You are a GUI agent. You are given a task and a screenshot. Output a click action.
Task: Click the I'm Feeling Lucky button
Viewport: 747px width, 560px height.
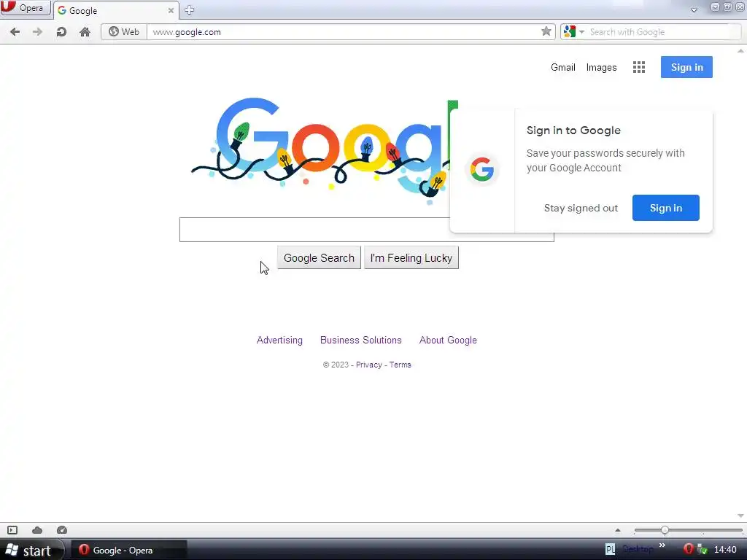(411, 257)
